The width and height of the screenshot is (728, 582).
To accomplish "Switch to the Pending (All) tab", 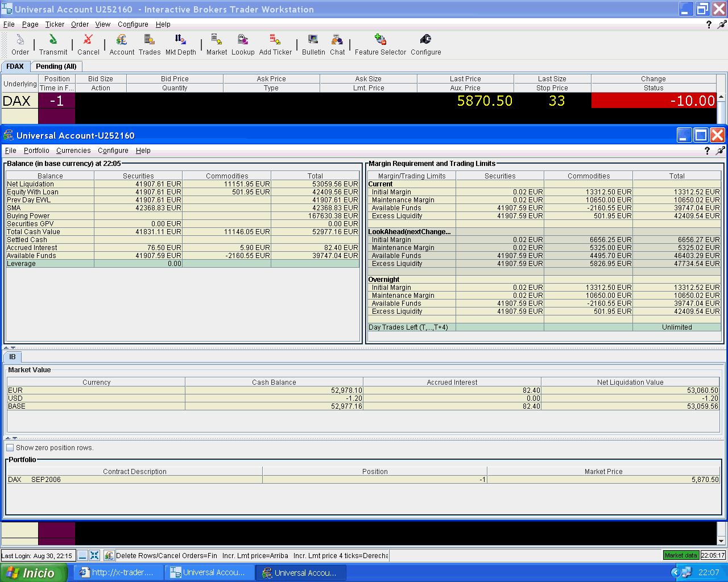I will coord(56,66).
